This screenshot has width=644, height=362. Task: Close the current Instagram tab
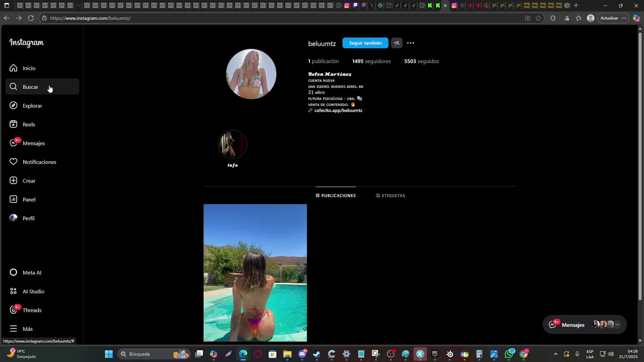(x=445, y=6)
